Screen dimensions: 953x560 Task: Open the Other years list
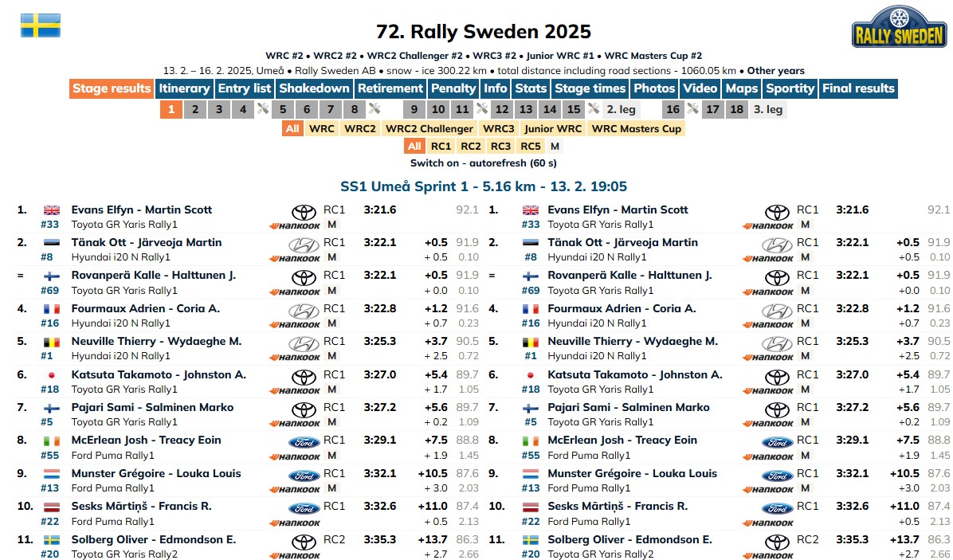[x=775, y=70]
